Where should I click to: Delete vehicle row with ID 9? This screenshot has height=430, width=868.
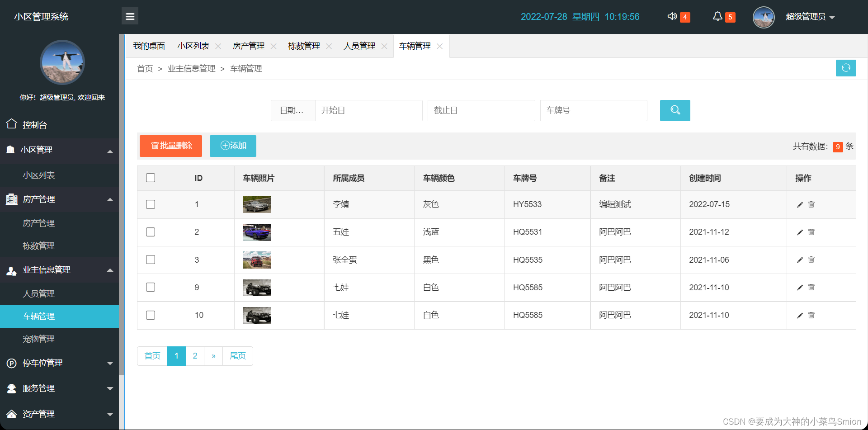point(811,287)
